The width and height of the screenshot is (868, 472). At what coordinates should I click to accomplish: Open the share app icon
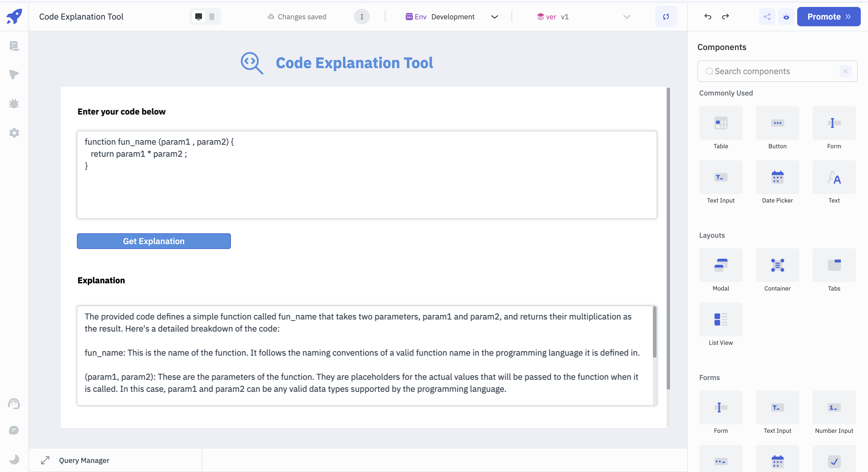point(767,17)
